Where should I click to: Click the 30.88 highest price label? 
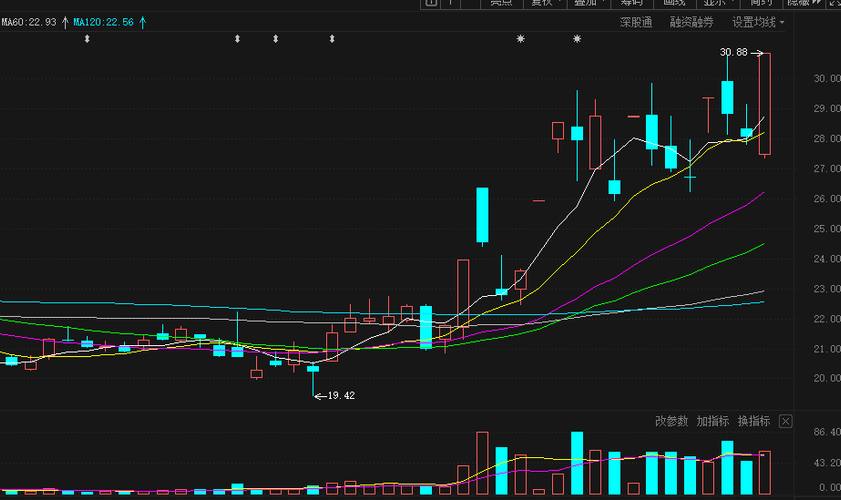point(733,52)
